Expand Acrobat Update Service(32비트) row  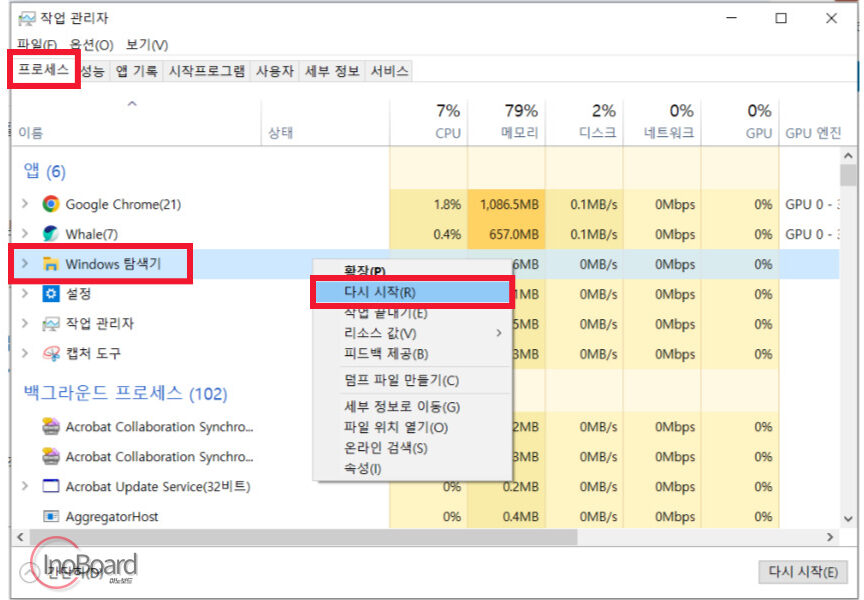(x=25, y=487)
